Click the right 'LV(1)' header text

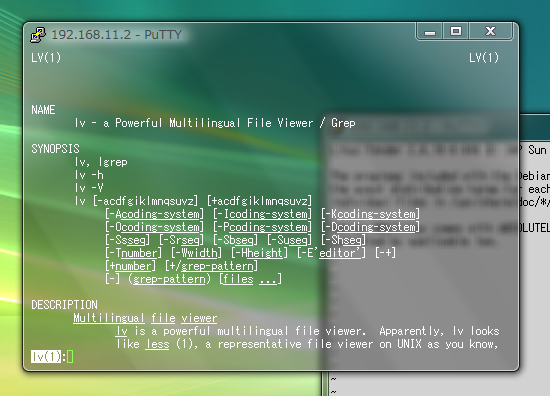coord(484,58)
